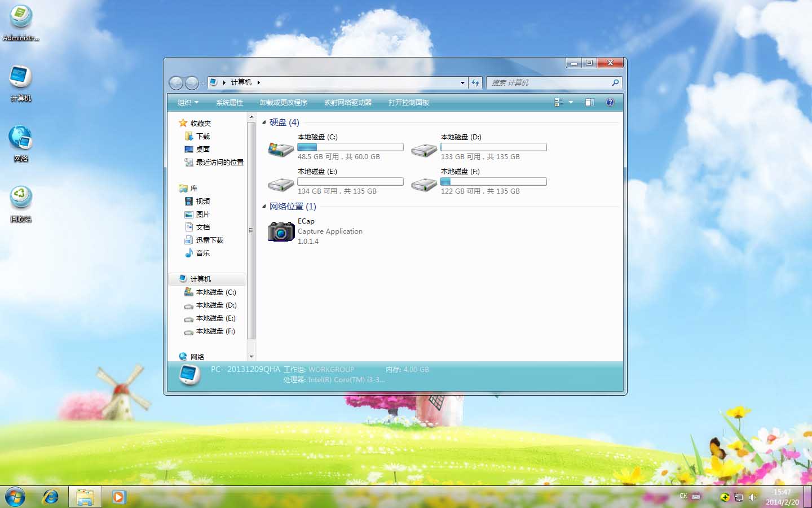Select 本地磁盘 (E:) in the sidebar tree
The width and height of the screenshot is (812, 508).
(x=216, y=318)
